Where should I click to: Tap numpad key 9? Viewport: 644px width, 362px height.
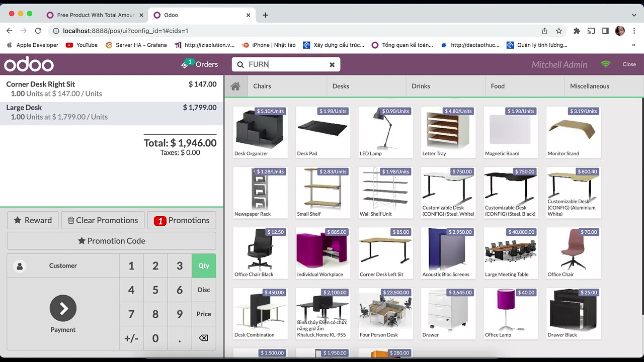point(180,314)
